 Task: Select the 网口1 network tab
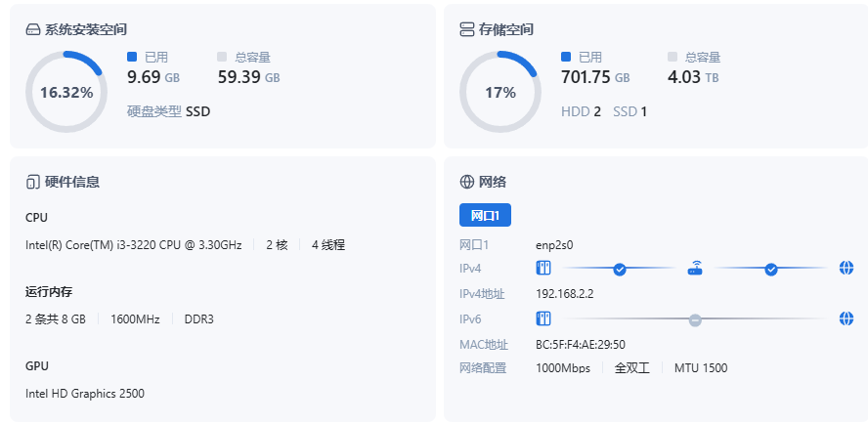click(485, 215)
